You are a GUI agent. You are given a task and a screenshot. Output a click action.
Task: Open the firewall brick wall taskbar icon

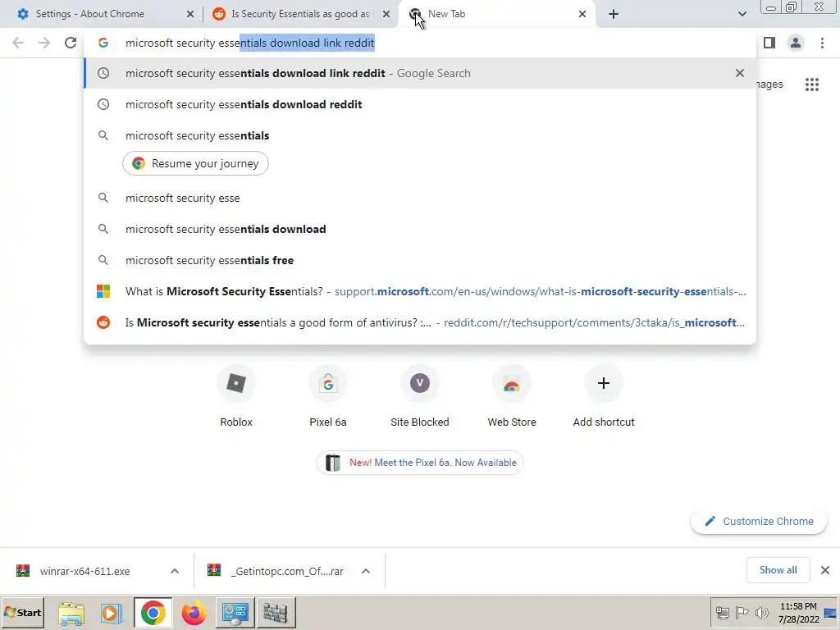276,613
